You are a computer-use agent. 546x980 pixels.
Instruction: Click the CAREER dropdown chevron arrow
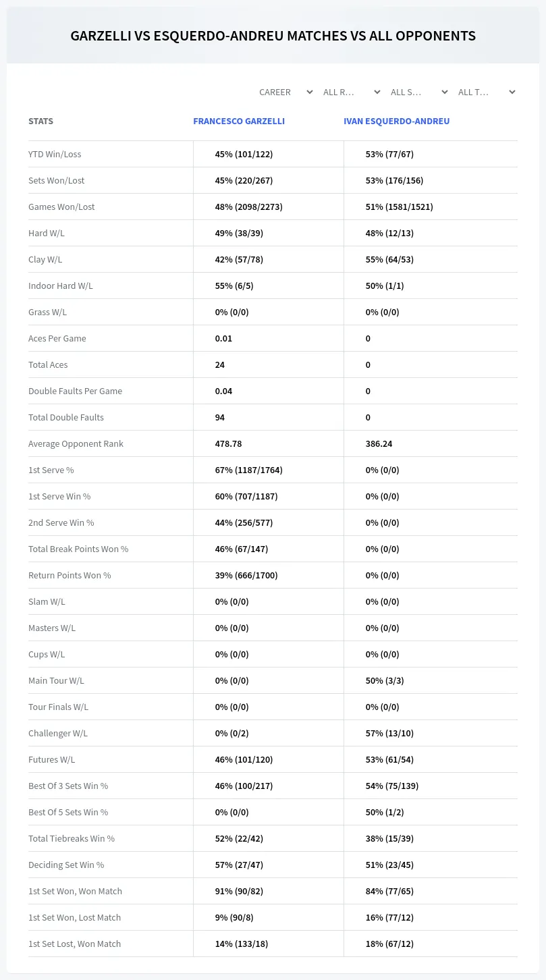[310, 92]
